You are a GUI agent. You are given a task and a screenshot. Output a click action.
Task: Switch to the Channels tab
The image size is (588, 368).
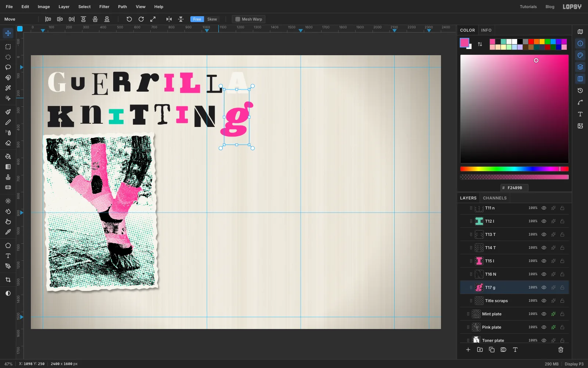[495, 198]
